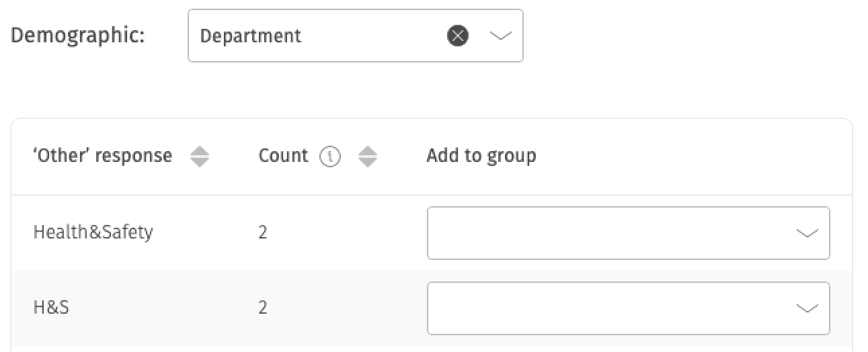Screen dimensions: 868x352
Task: Click the Demographic label
Action: 77,36
